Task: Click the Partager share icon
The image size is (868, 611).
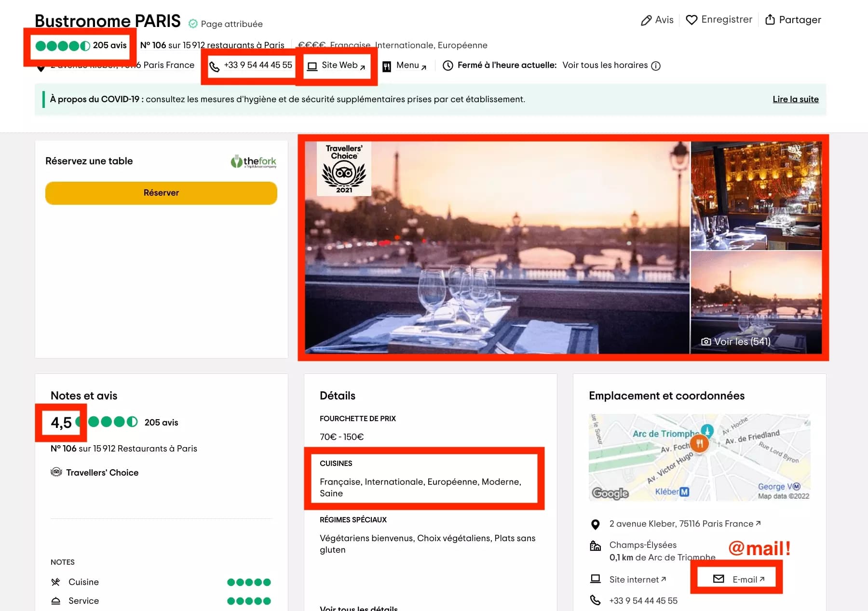Action: tap(770, 19)
